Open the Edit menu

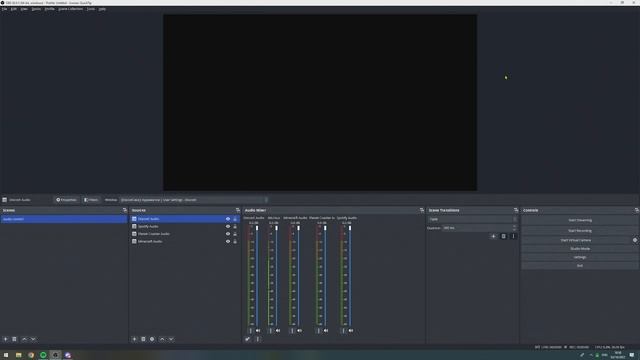coord(13,9)
